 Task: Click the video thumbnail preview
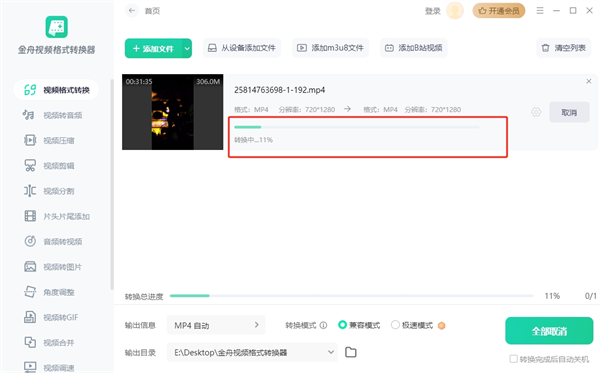[173, 112]
